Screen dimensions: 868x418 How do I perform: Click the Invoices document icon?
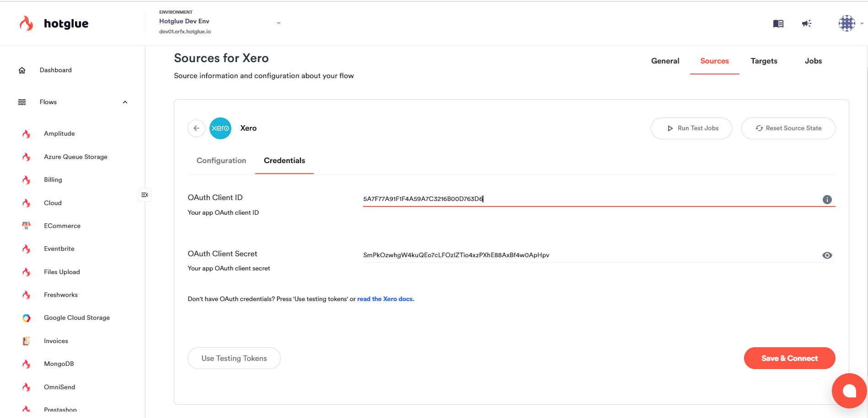pyautogui.click(x=27, y=341)
